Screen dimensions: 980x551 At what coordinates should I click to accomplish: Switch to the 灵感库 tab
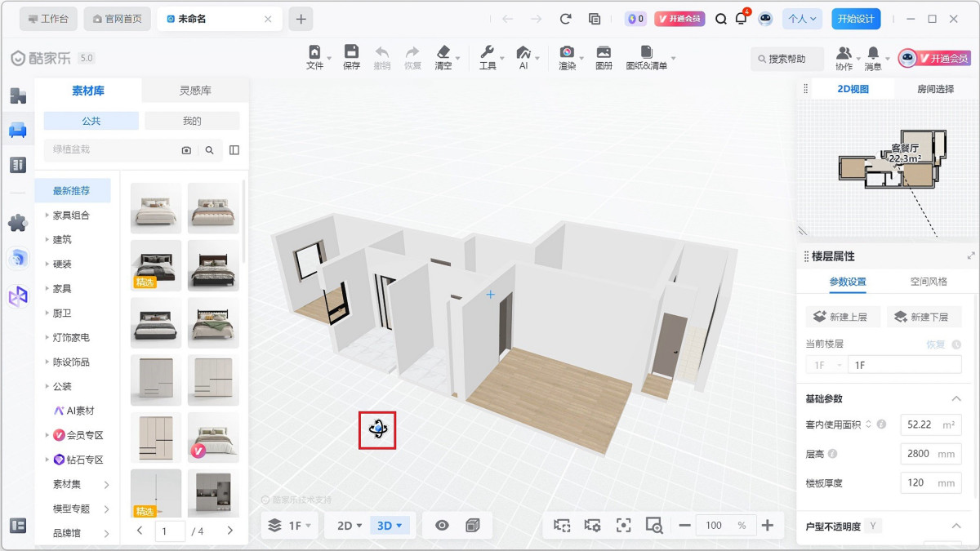(x=195, y=91)
